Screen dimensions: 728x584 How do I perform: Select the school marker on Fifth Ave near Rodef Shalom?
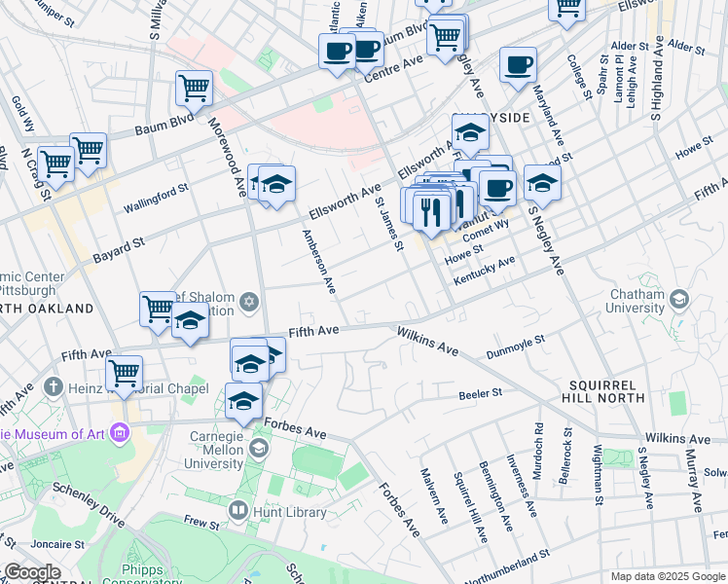(190, 322)
